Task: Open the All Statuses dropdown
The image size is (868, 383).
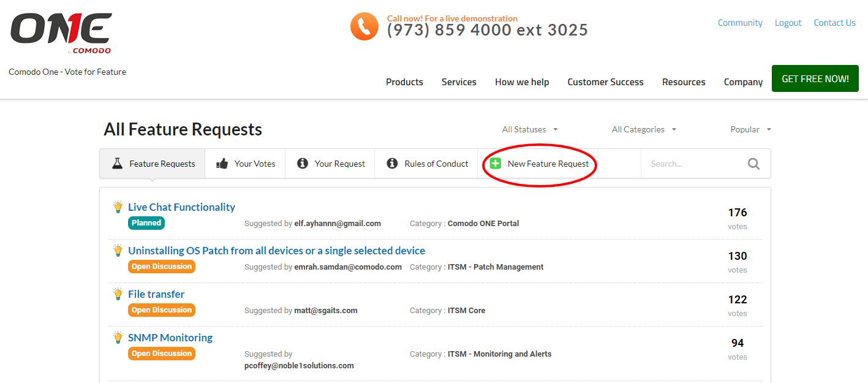Action: point(530,129)
